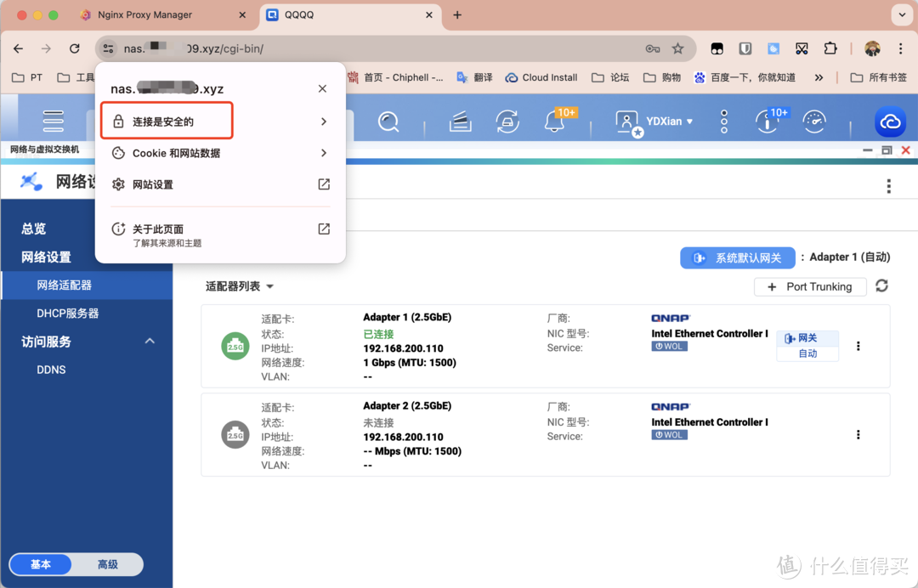Enable WOL on Adapter 2

click(669, 434)
